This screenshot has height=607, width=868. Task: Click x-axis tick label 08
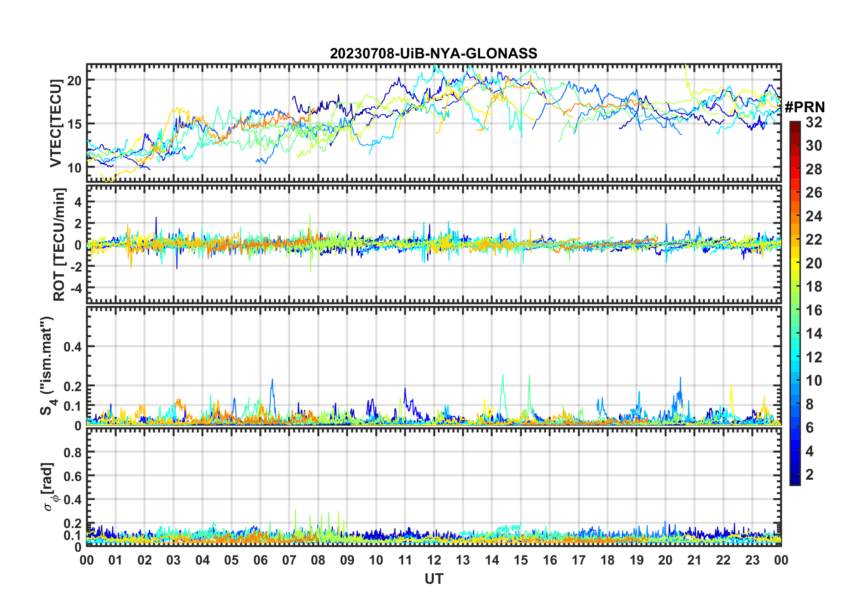[318, 560]
